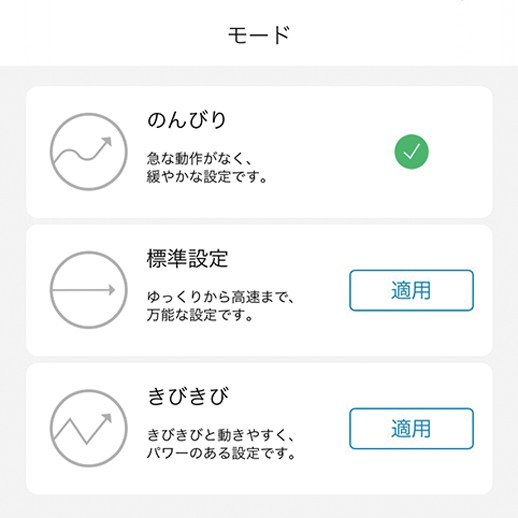Tap the wavy arrow icon for のんびり mode
Screen dimensions: 518x518
click(89, 152)
